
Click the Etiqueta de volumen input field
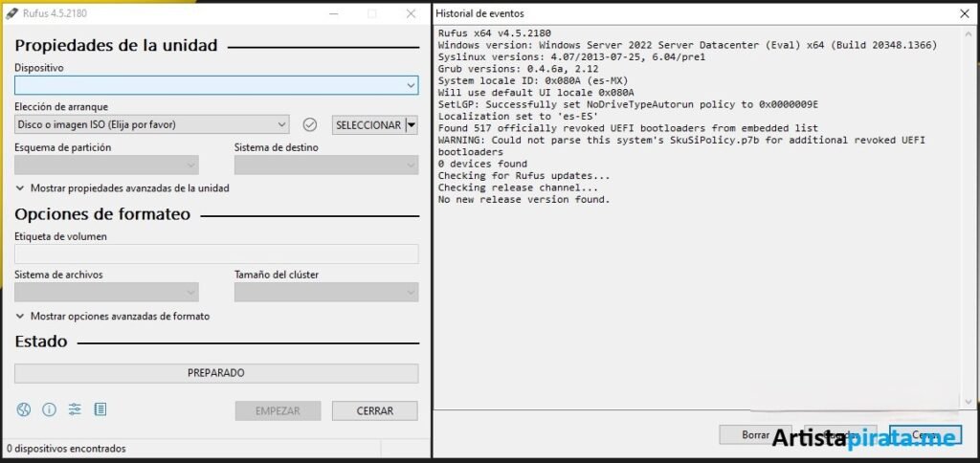click(216, 254)
